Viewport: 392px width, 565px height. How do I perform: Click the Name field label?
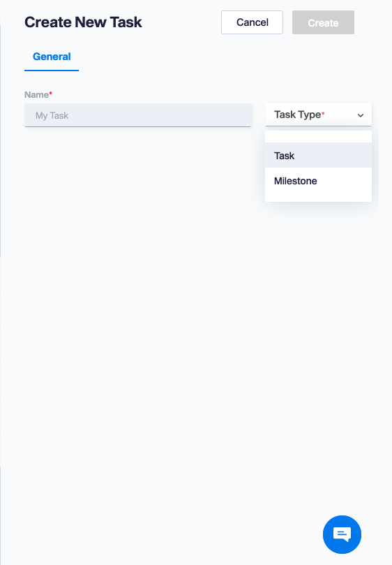36,95
